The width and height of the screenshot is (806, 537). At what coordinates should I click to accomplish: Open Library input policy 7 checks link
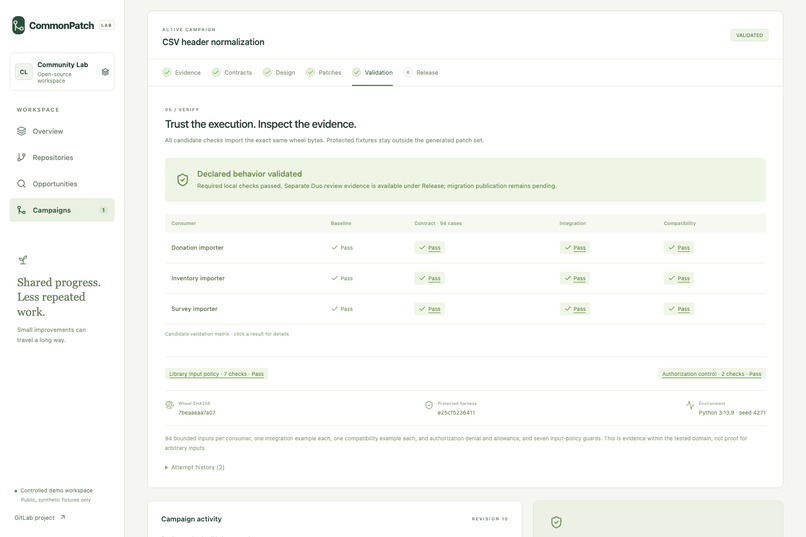(x=216, y=374)
